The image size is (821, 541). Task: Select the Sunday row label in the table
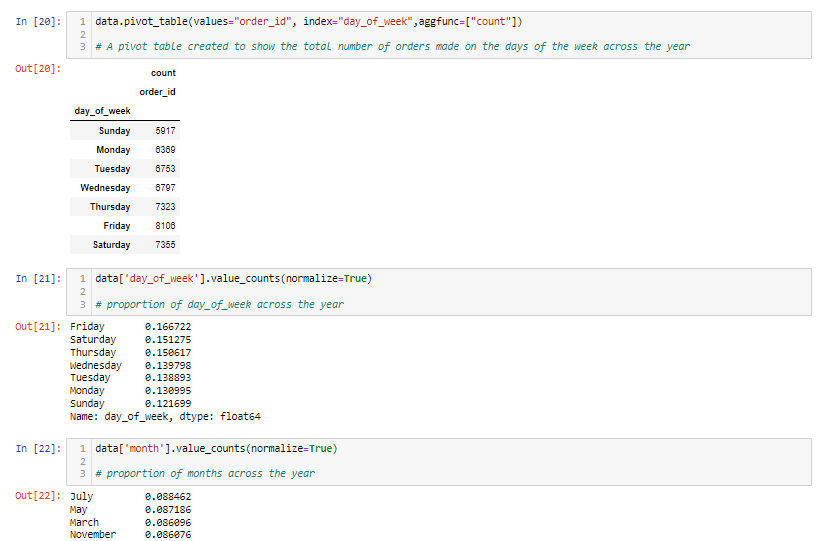pyautogui.click(x=114, y=131)
